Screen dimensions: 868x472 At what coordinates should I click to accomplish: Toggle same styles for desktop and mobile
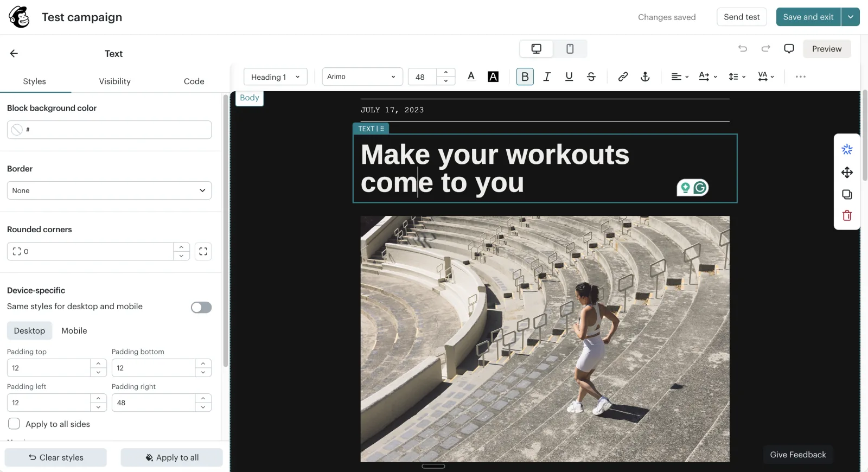201,307
